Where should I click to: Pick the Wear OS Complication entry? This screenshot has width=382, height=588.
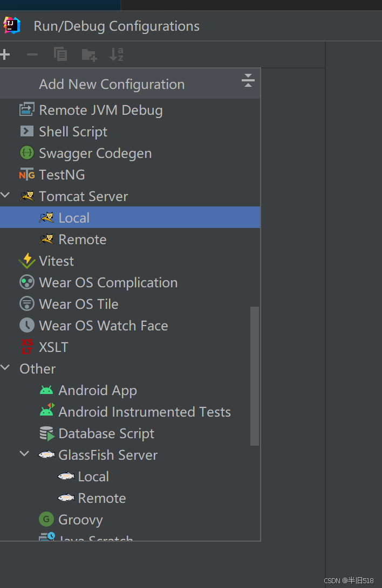[x=130, y=282]
